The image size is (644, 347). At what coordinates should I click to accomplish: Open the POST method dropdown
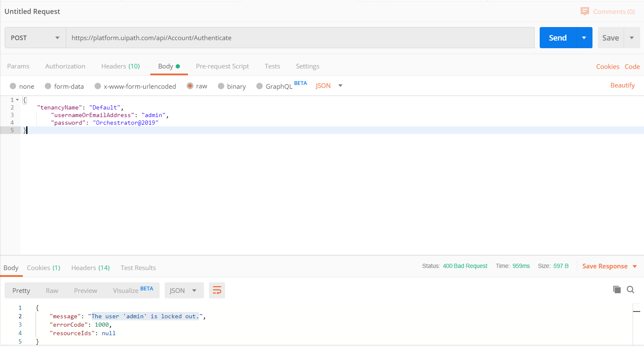point(35,38)
